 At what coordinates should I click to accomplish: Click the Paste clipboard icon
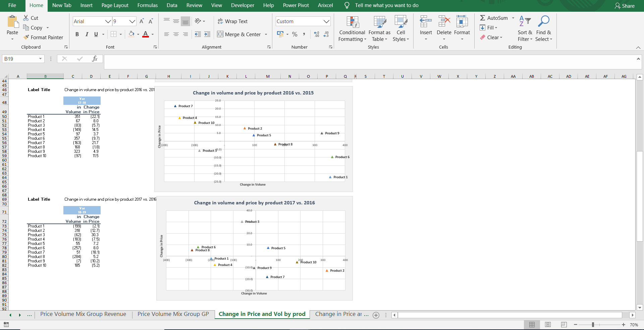tap(12, 21)
